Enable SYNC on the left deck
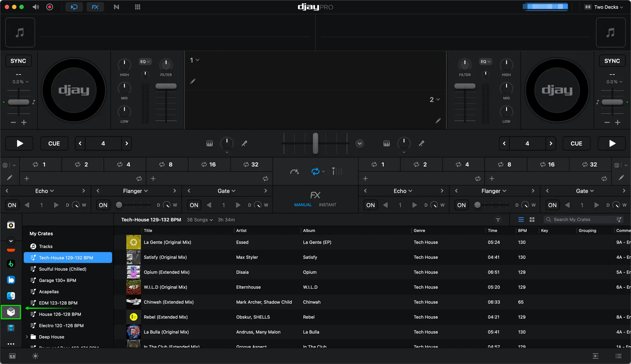Viewport: 631px width, 364px height. [18, 61]
